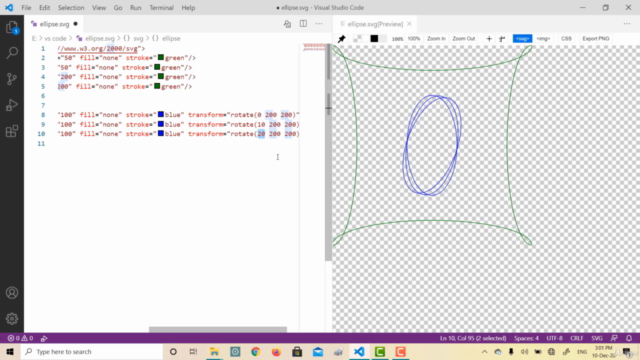Select the transparent checkerboard background option

[x=358, y=38]
